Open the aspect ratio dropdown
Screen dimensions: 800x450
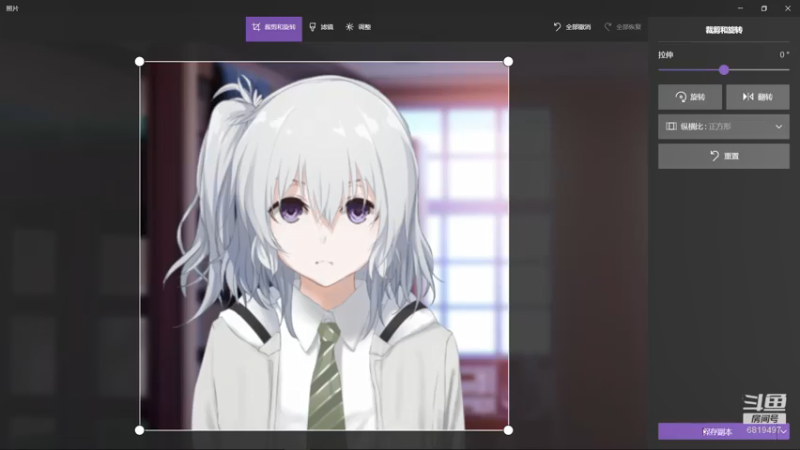coord(723,127)
